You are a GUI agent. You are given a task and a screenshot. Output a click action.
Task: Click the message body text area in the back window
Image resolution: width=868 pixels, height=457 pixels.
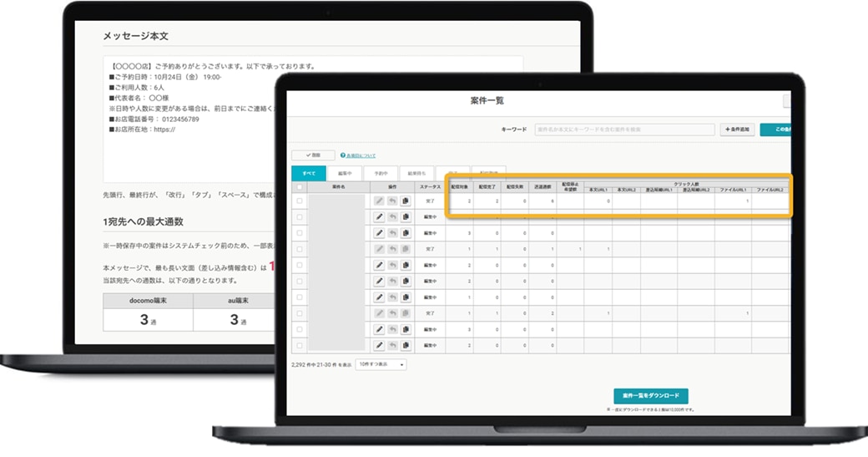click(x=313, y=119)
